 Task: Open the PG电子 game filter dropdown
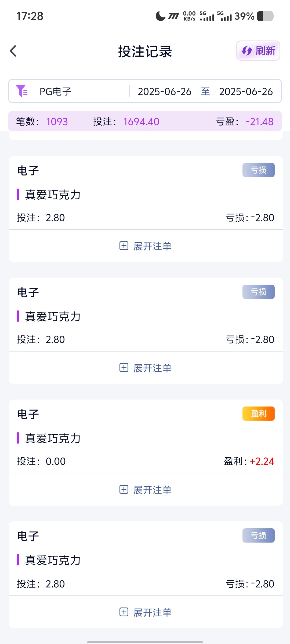[55, 92]
